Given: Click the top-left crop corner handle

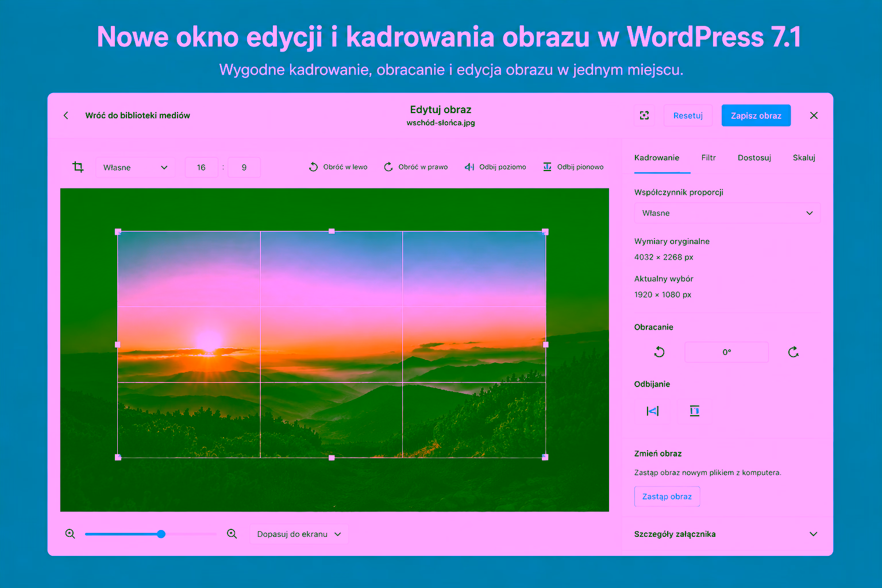Looking at the screenshot, I should click(118, 232).
